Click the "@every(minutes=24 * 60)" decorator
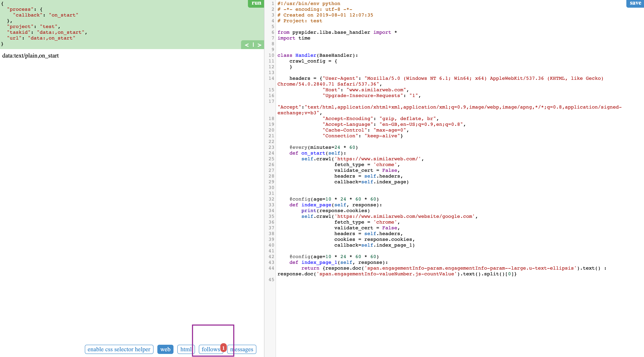This screenshot has height=357, width=644. pos(324,147)
